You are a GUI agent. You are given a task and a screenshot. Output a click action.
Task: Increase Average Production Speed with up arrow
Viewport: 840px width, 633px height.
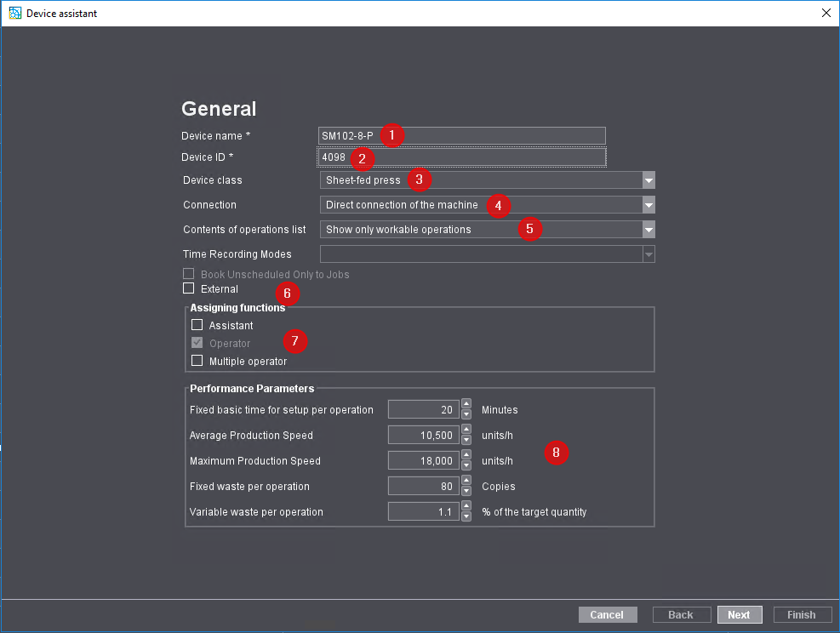coord(466,431)
